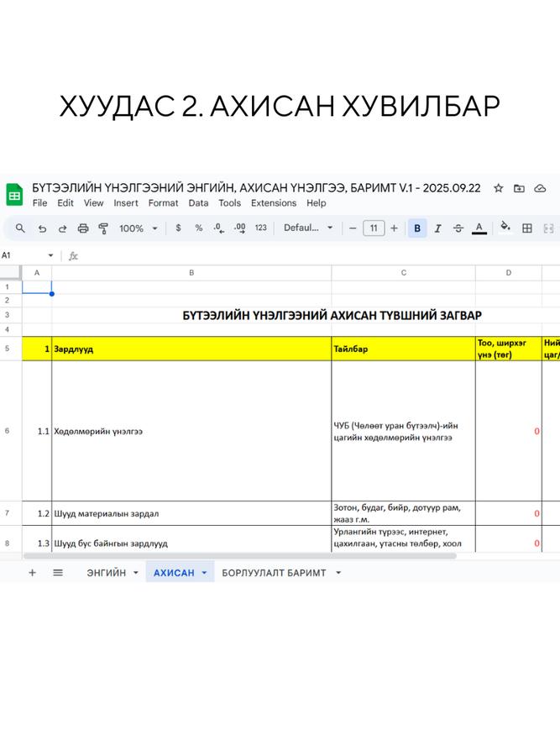Image resolution: width=560 pixels, height=756 pixels.
Task: Open the name box dropdown arrow
Action: coord(50,255)
